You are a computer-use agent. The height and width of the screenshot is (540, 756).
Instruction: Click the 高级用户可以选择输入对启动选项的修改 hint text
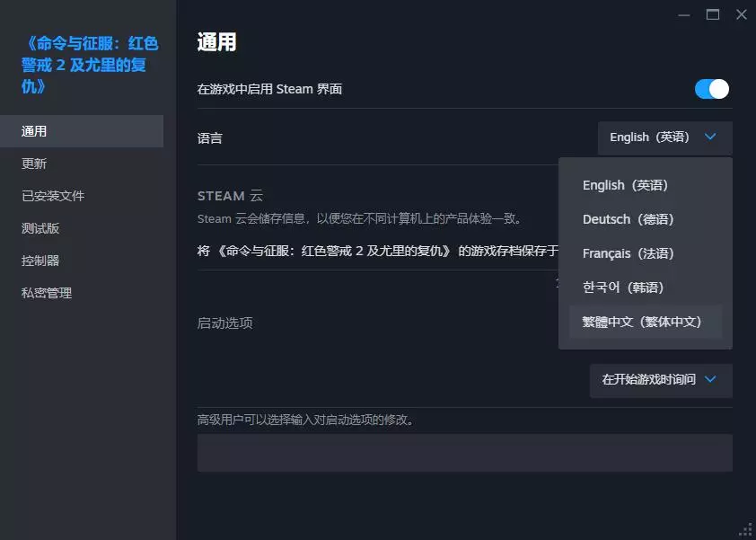pos(306,420)
